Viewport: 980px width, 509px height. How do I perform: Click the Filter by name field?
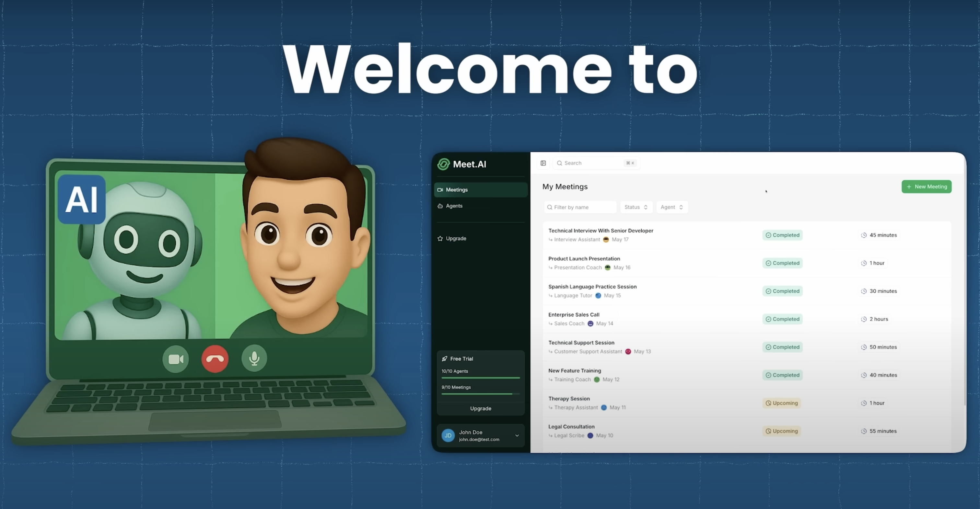[580, 207]
